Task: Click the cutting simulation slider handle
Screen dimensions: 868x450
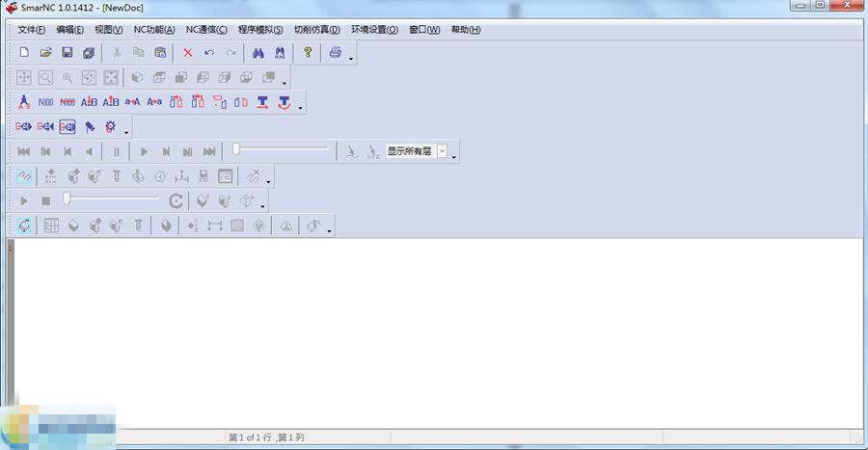Action: coord(67,198)
